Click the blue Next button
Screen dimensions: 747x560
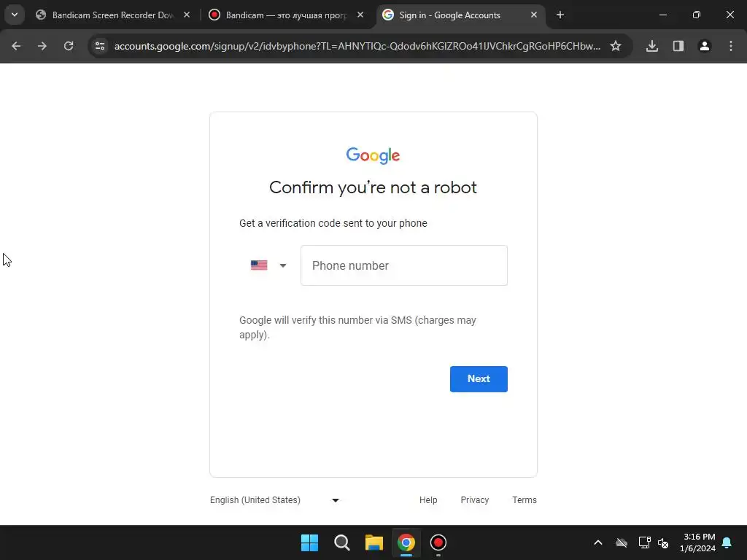479,379
